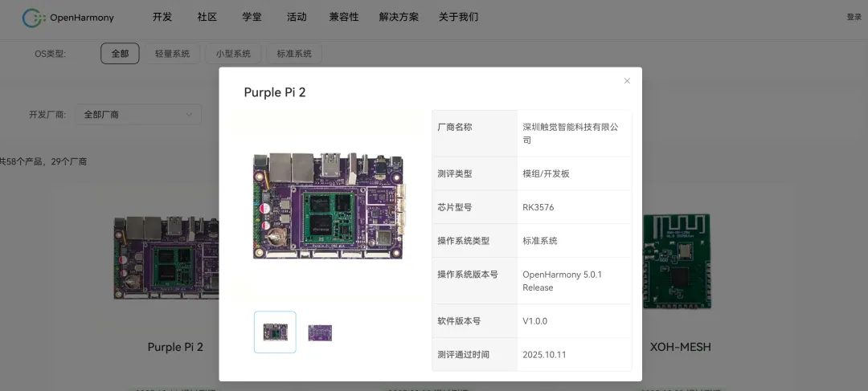
Task: Click the 开发厂商 label
Action: [x=47, y=115]
